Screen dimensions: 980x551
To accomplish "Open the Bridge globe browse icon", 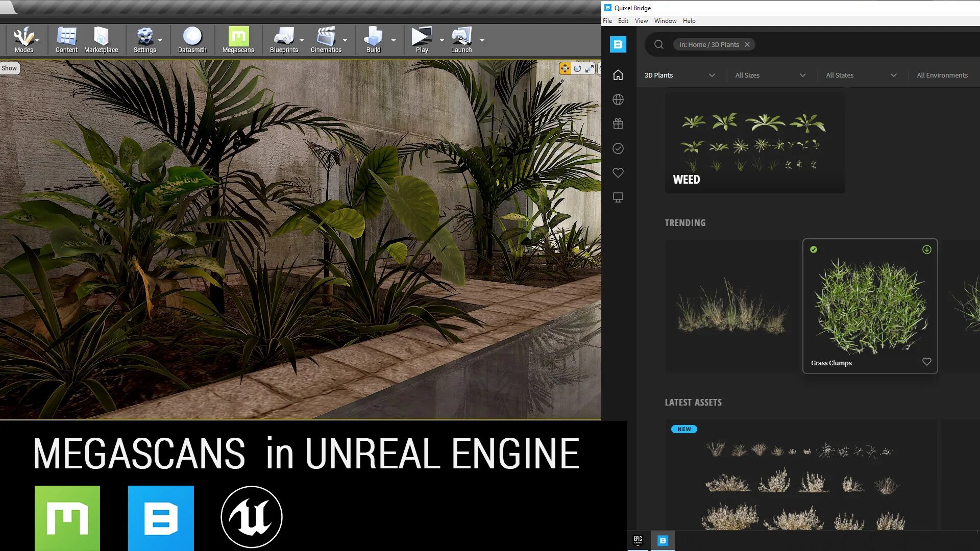I will coord(618,99).
